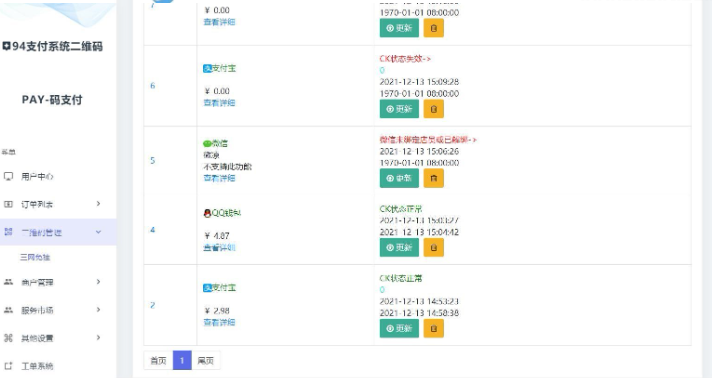
Task: Click 更新 button for row 6
Action: tap(399, 109)
